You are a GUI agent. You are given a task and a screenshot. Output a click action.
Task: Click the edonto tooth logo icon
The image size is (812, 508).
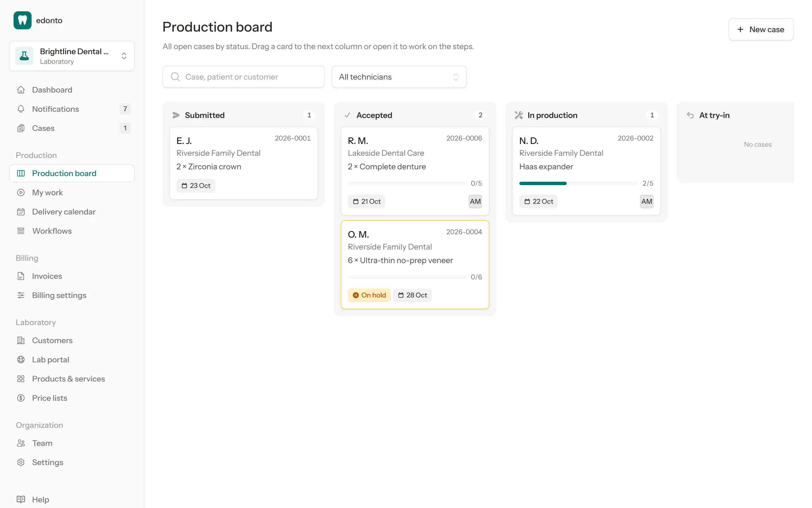pos(23,20)
